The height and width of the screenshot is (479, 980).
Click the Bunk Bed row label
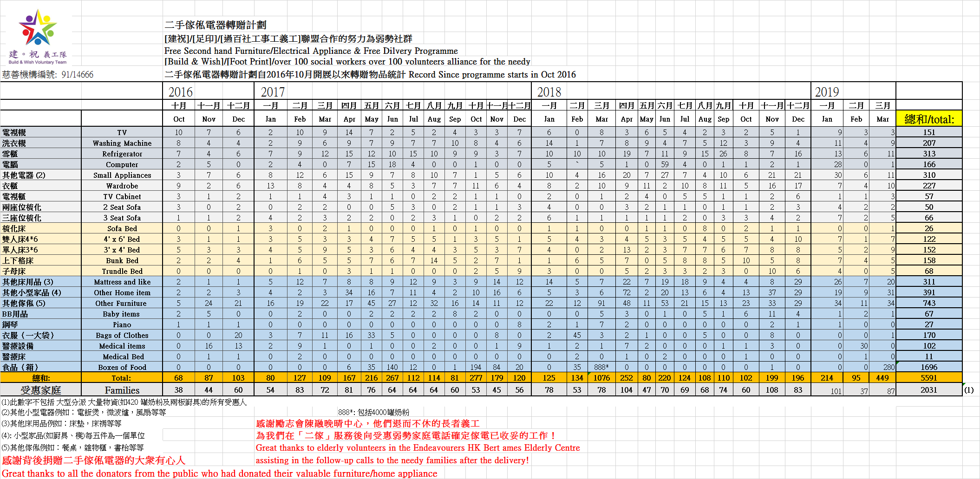(122, 260)
